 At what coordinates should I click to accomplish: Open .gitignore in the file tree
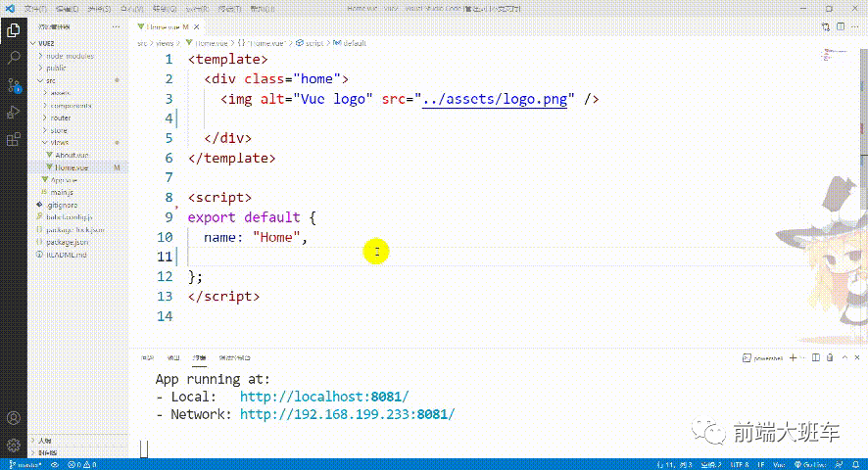click(78, 205)
